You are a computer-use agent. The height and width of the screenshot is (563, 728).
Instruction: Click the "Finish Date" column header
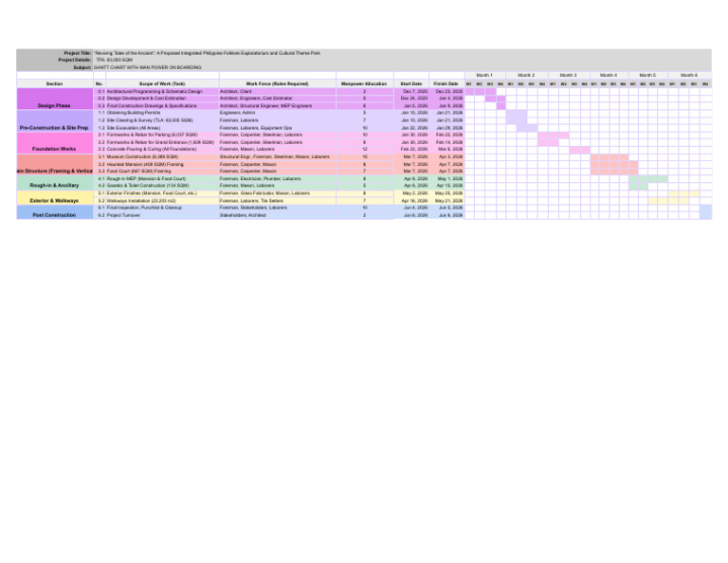pos(446,83)
